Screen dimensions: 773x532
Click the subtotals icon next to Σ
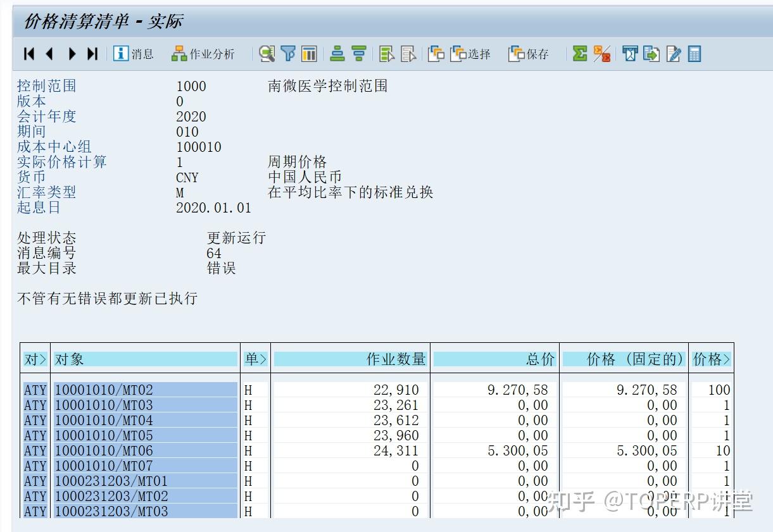click(x=601, y=54)
